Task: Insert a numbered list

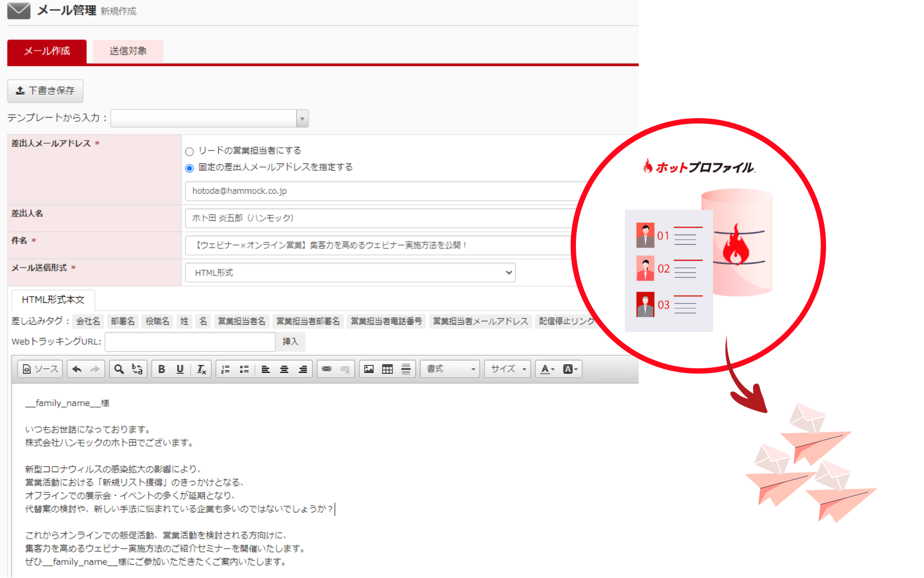Action: click(226, 369)
